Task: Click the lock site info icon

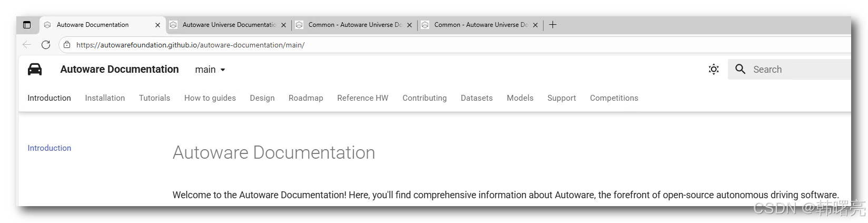Action: (x=67, y=45)
